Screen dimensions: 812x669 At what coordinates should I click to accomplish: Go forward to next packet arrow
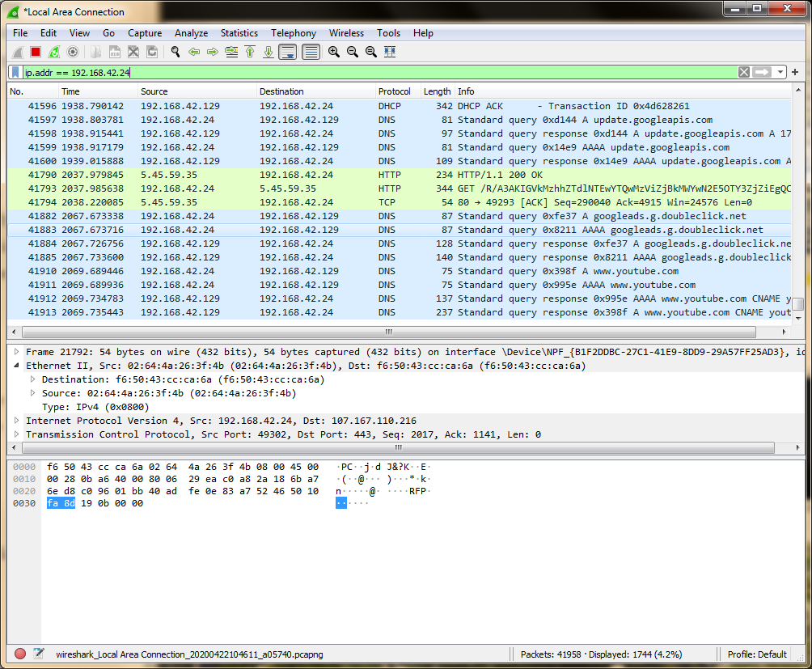pos(213,52)
